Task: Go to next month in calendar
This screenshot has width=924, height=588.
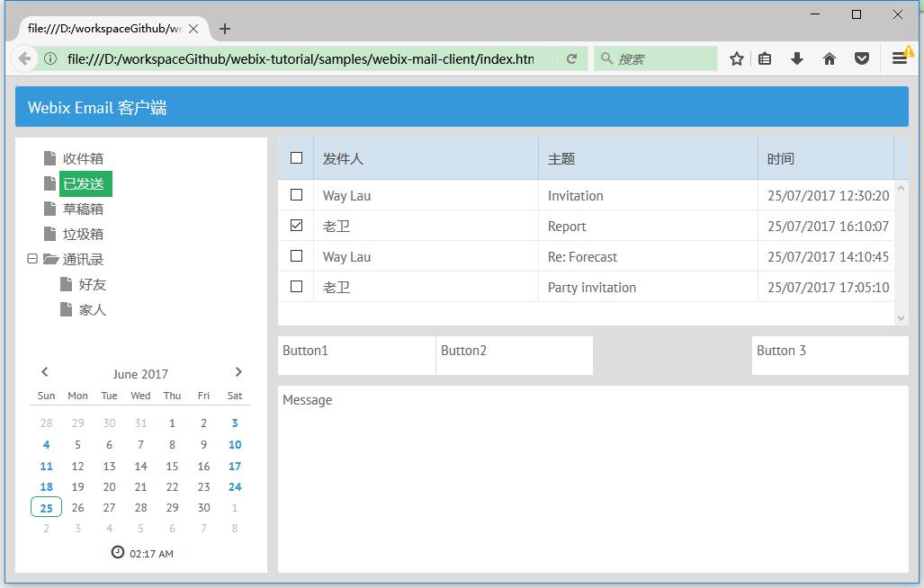Action: click(x=238, y=372)
